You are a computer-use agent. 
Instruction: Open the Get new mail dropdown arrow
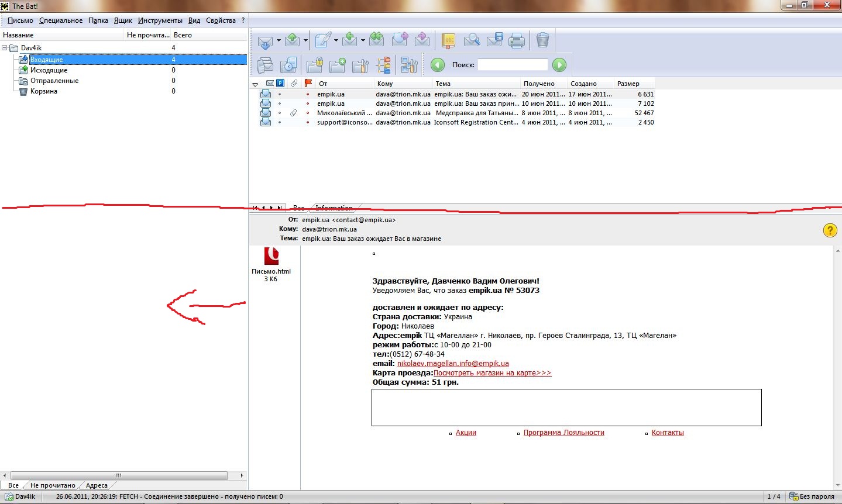pyautogui.click(x=279, y=40)
